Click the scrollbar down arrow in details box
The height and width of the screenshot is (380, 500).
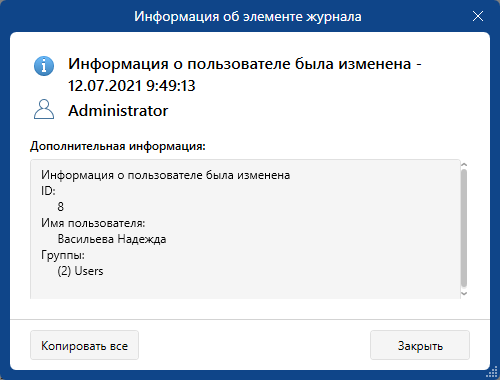coord(464,294)
